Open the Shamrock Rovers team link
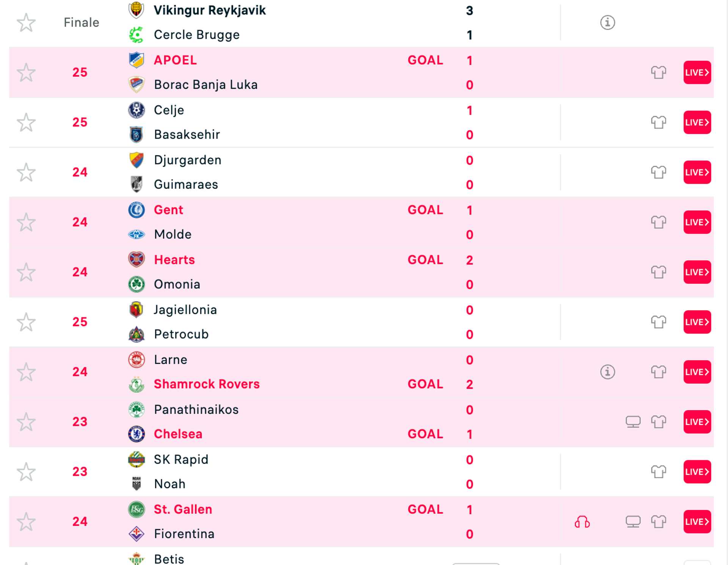728x565 pixels. tap(207, 384)
